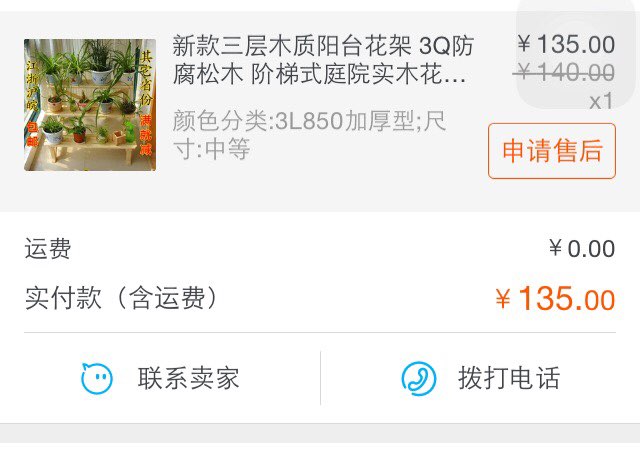Tap the 申请售后 button
The image size is (640, 457).
tap(552, 151)
